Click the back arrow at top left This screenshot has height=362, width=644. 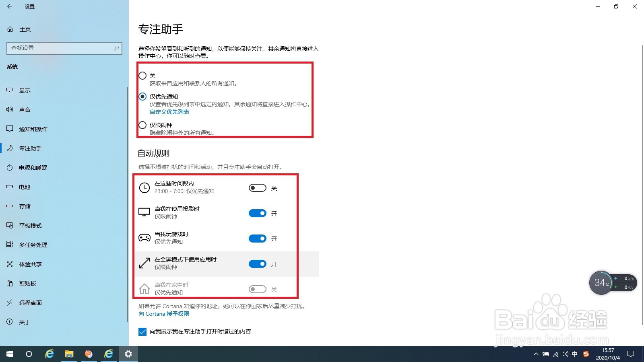click(x=10, y=6)
